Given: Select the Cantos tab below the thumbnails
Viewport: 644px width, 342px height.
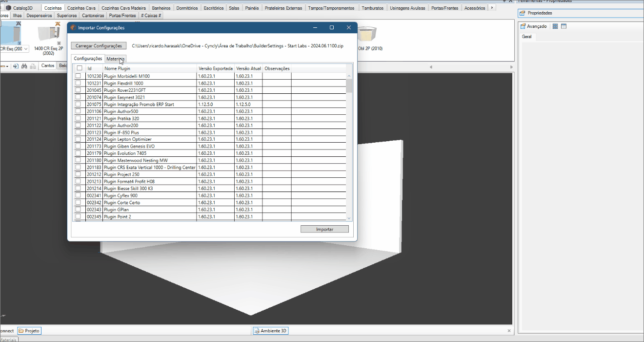Looking at the screenshot, I should (48, 65).
